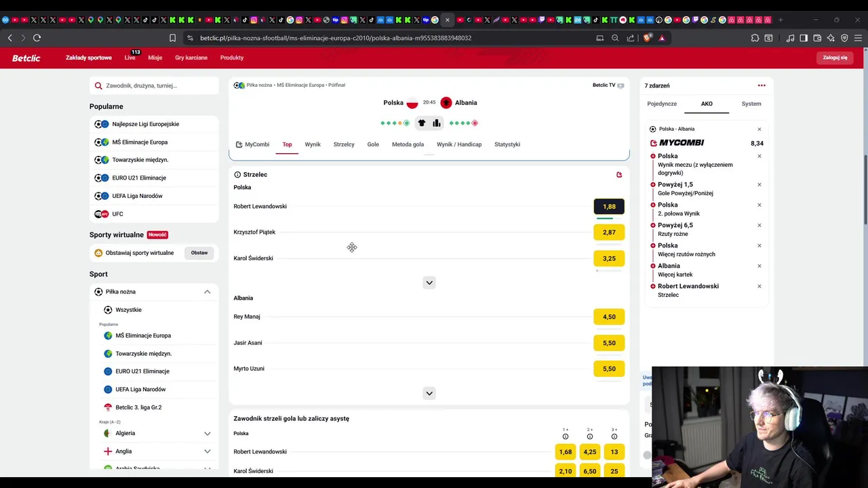Collapse the Piłka nożna sport section

click(x=208, y=292)
